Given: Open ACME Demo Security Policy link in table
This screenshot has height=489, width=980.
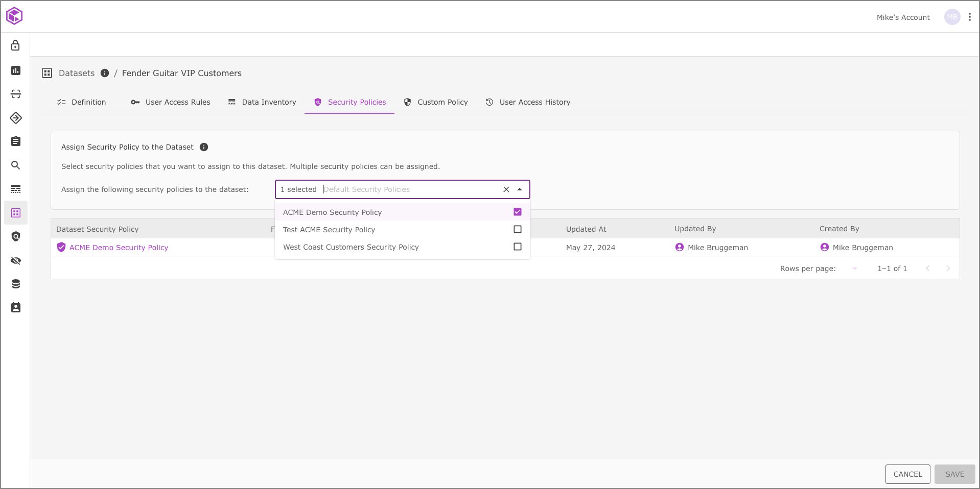Looking at the screenshot, I should click(x=119, y=248).
